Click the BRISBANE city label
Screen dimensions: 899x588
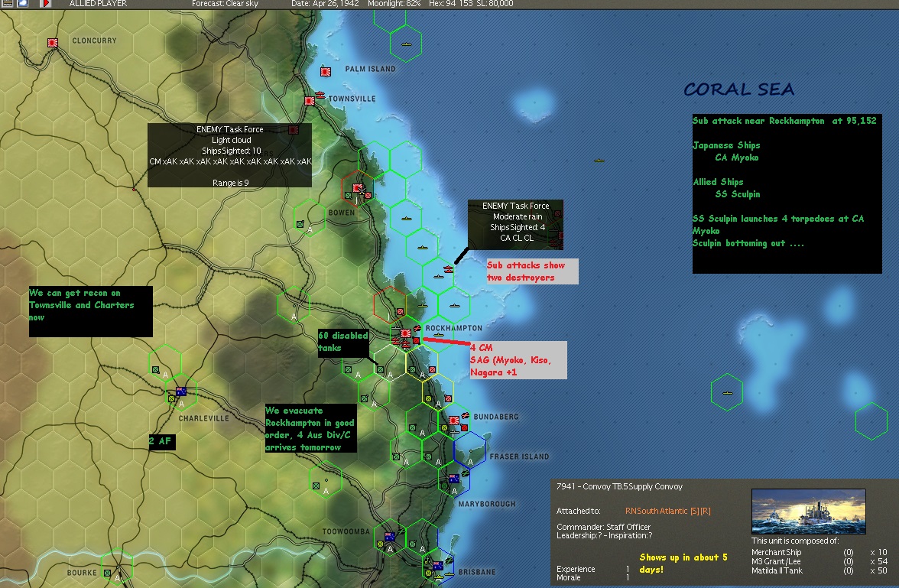476,572
